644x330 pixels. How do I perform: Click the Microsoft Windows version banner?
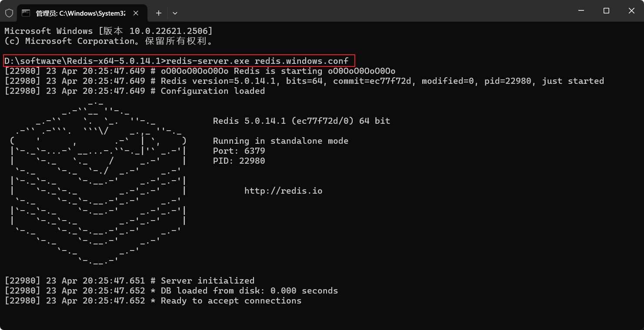click(109, 31)
